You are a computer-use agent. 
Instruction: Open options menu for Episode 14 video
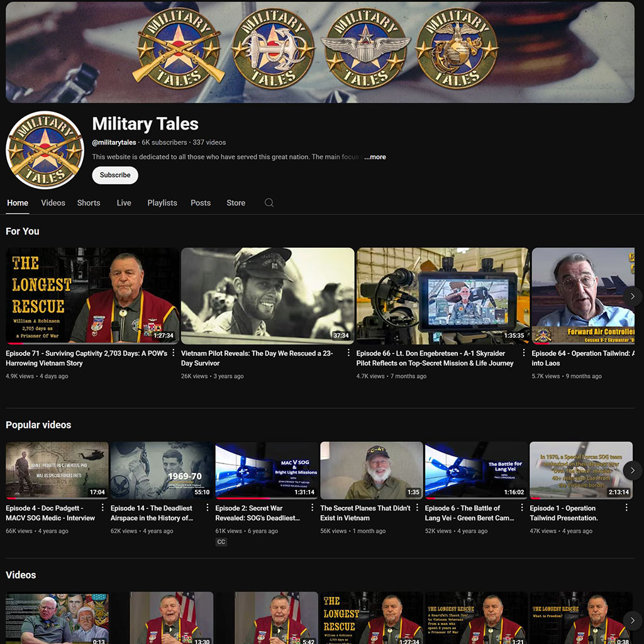coord(208,508)
